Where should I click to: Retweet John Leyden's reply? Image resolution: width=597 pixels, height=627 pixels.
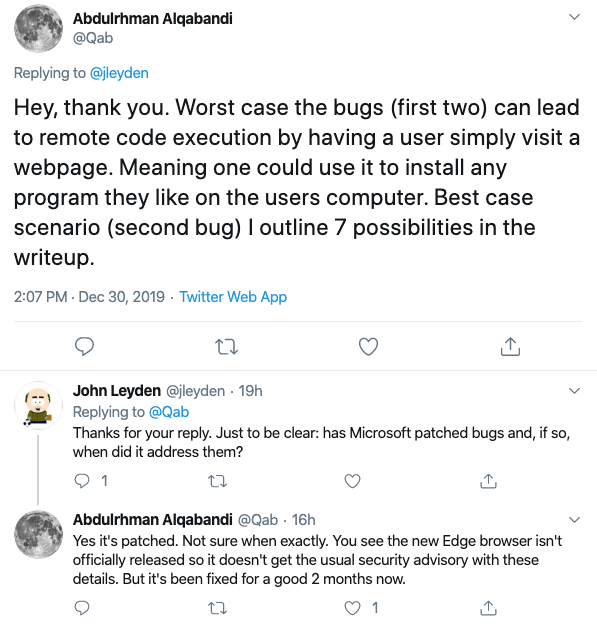pos(218,481)
